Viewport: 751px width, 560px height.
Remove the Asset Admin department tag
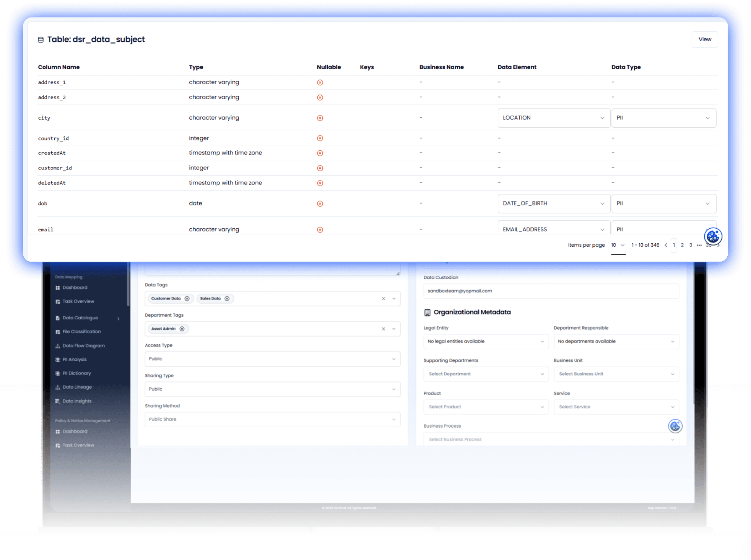(182, 329)
